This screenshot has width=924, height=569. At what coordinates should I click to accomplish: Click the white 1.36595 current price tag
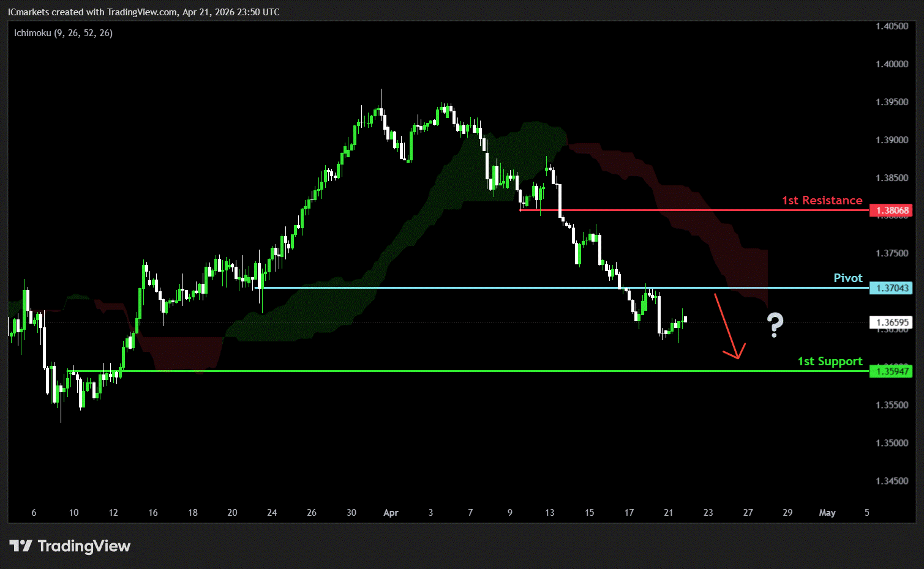[891, 322]
